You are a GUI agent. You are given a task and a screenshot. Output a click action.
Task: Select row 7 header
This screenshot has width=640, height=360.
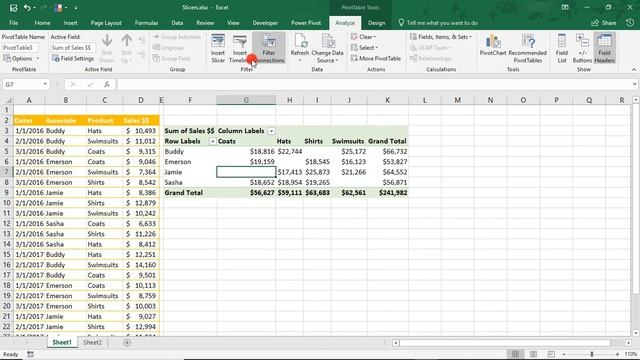coord(7,172)
